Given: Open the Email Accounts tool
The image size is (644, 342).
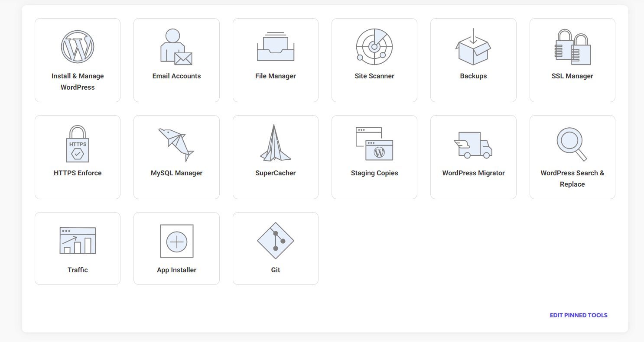Looking at the screenshot, I should tap(176, 60).
